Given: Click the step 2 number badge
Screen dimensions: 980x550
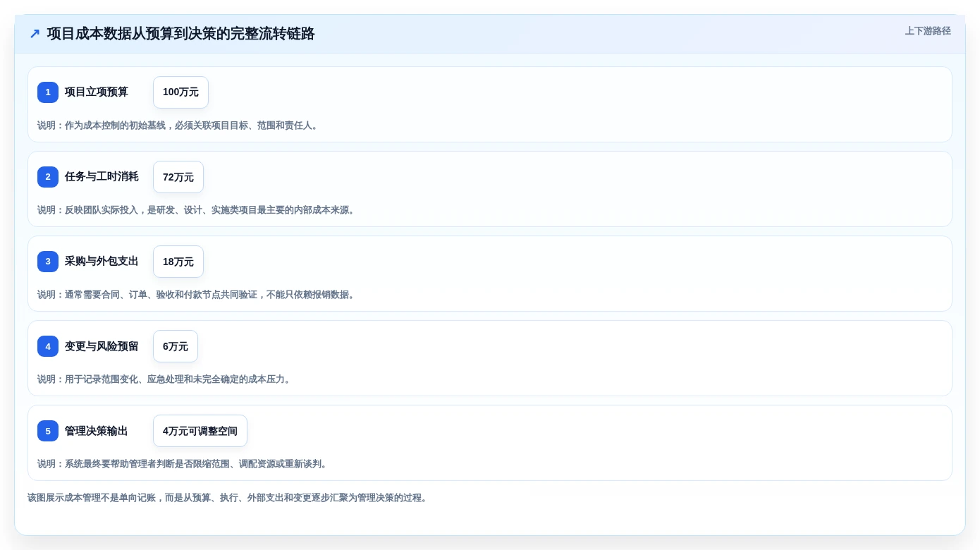Looking at the screenshot, I should point(48,177).
